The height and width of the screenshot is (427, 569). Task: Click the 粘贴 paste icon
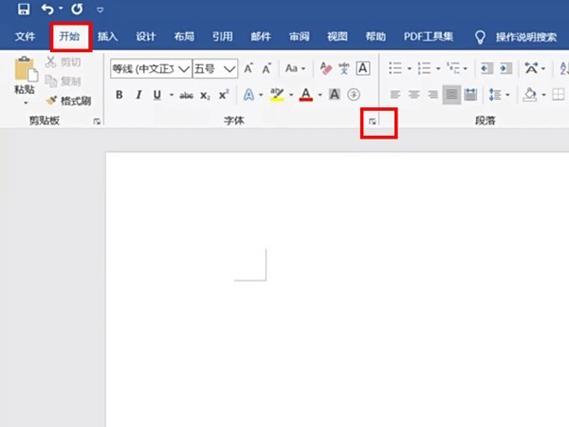[25, 69]
